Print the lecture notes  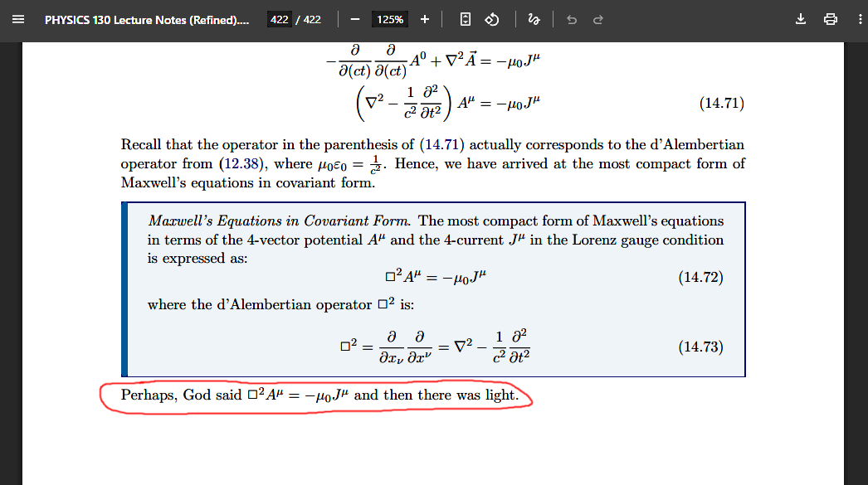pos(831,18)
